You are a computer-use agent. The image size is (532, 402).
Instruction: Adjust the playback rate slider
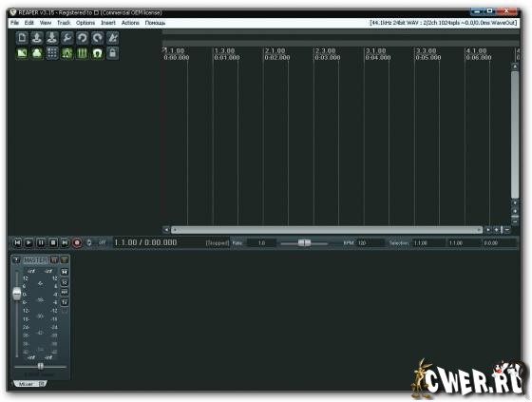304,242
